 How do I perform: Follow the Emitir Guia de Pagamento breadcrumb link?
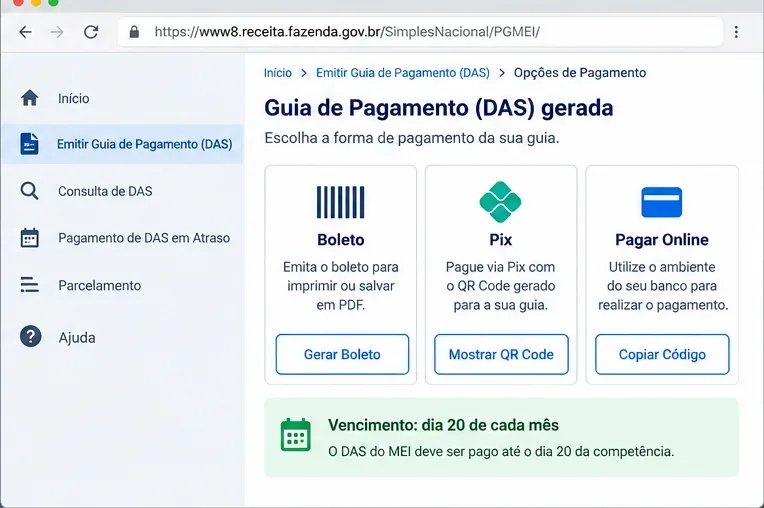403,73
